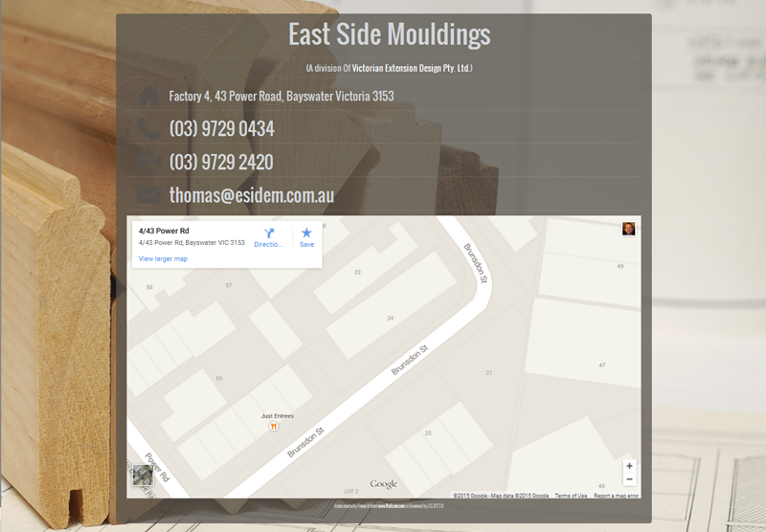Screen dimensions: 766x532
Task: Click the vertical Brunsdon St label near top
Action: [475, 263]
